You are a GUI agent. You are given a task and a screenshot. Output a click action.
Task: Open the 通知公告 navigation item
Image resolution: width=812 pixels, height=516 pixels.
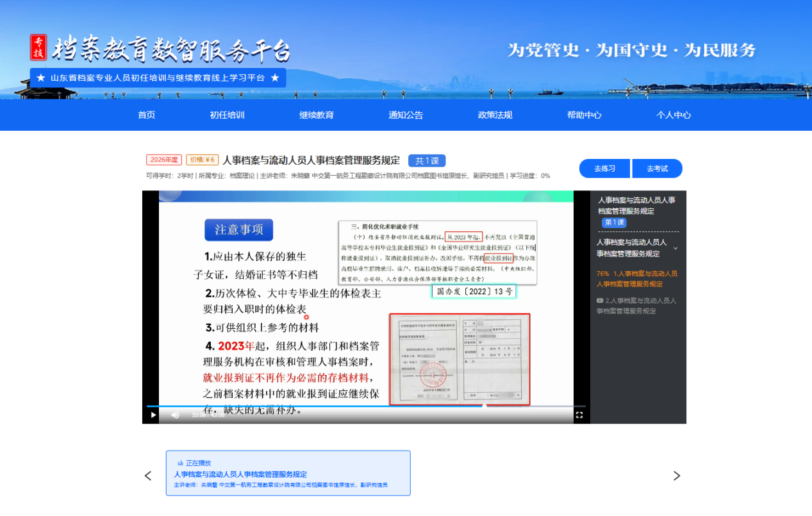point(406,115)
